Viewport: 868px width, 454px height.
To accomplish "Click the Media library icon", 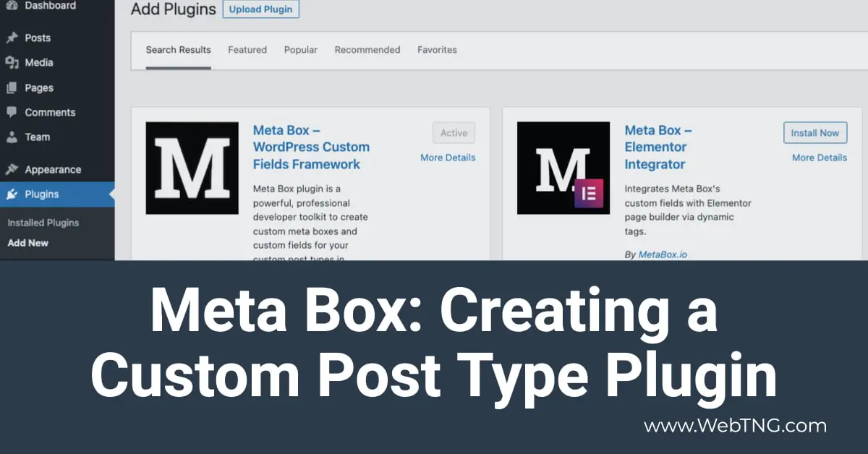I will (12, 63).
